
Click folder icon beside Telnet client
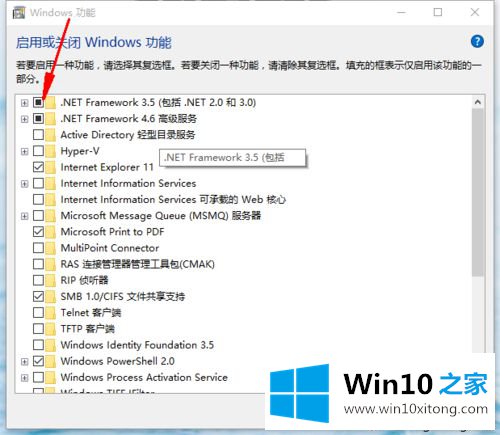(50, 313)
